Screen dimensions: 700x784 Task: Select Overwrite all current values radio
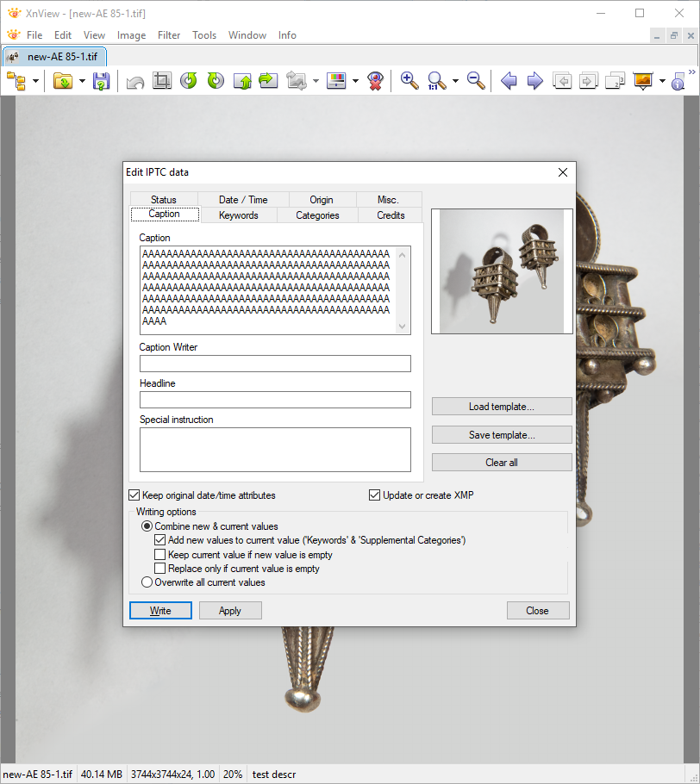pos(147,582)
